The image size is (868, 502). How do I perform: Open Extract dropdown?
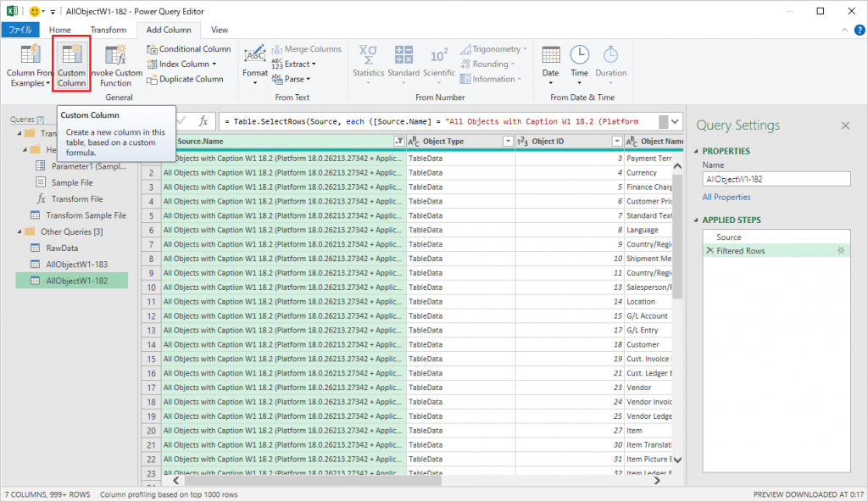(x=293, y=64)
